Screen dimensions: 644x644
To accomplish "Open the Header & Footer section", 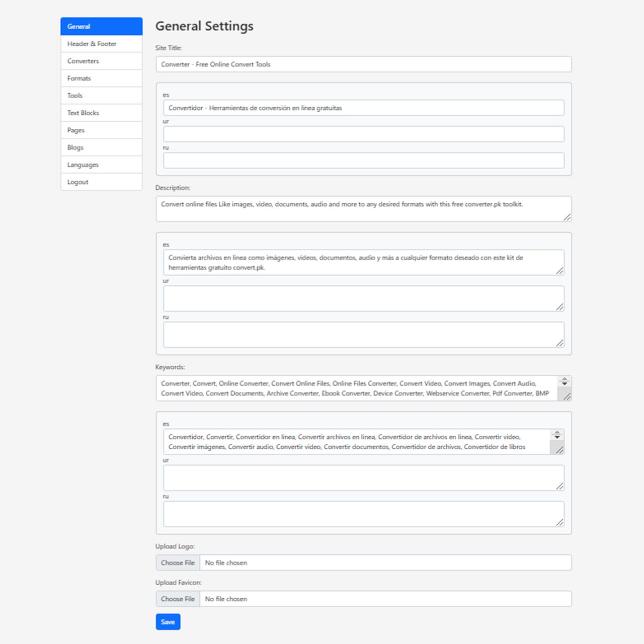I will pos(102,44).
